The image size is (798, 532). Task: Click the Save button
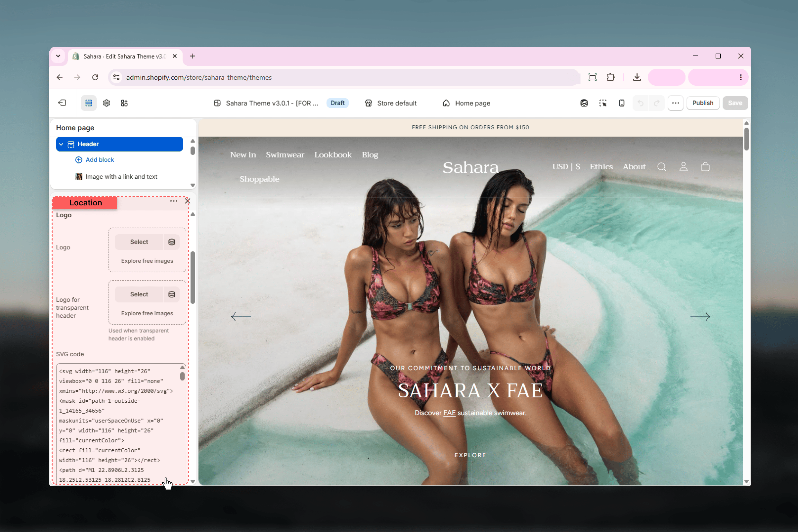(x=735, y=103)
